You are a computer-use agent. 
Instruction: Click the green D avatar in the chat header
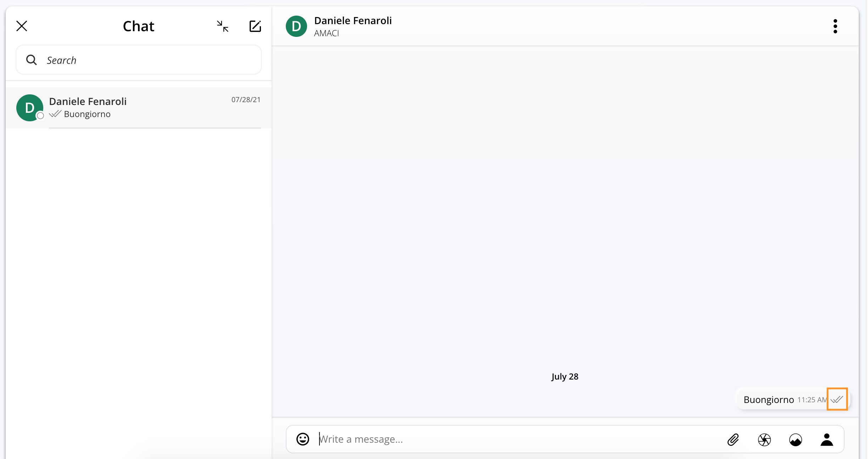coord(296,26)
